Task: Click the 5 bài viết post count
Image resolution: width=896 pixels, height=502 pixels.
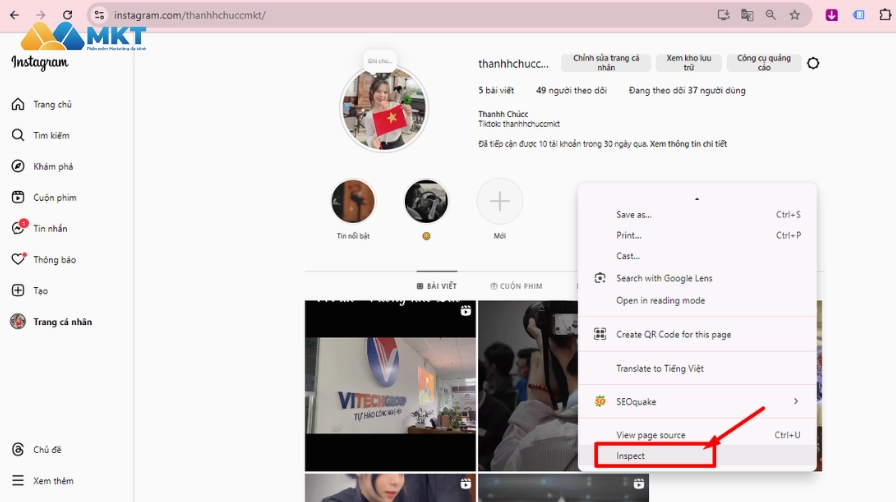Action: pyautogui.click(x=496, y=90)
